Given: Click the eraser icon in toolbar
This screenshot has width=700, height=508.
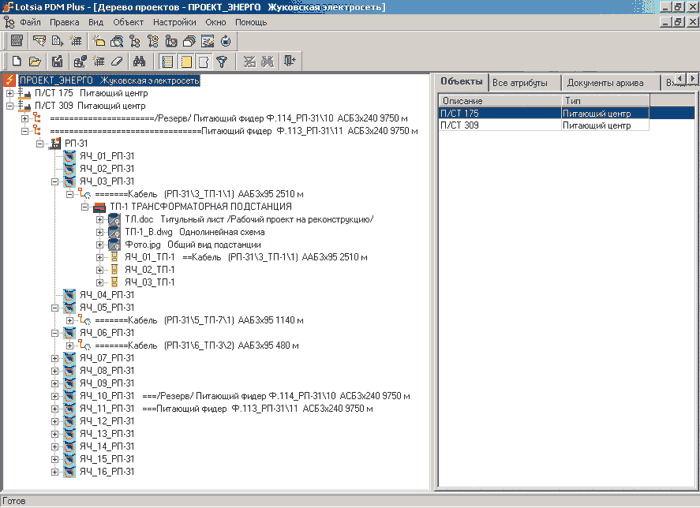Looking at the screenshot, I should (116, 62).
